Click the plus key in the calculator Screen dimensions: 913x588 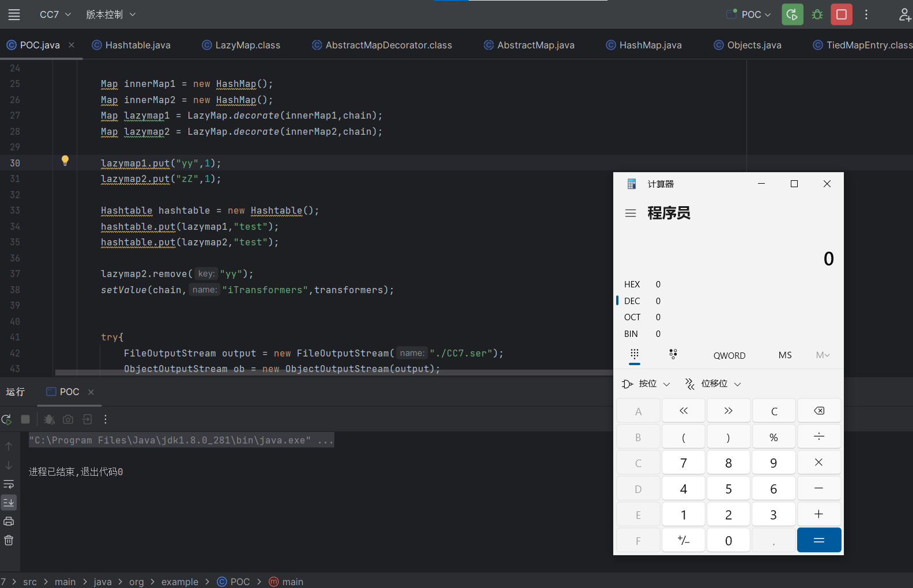(x=819, y=514)
